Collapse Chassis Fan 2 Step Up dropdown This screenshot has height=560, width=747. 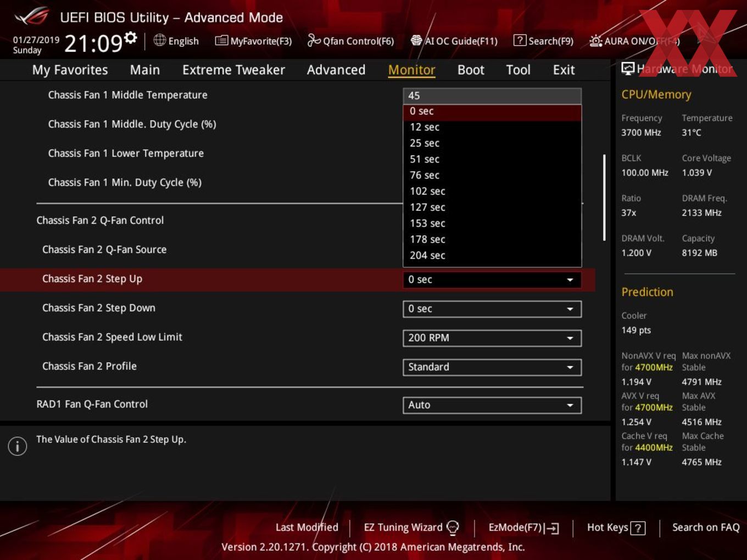[492, 279]
